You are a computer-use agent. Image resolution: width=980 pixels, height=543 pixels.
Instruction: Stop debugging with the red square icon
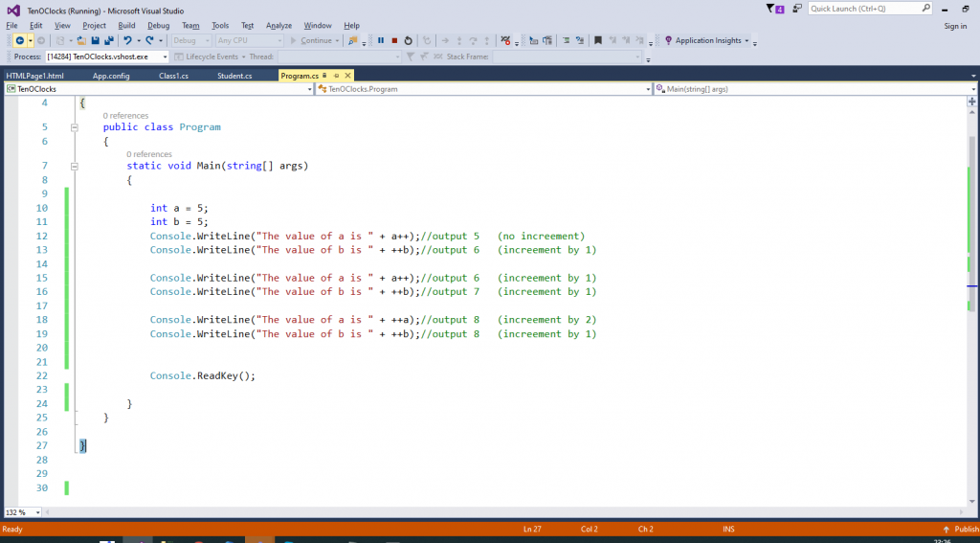point(394,40)
